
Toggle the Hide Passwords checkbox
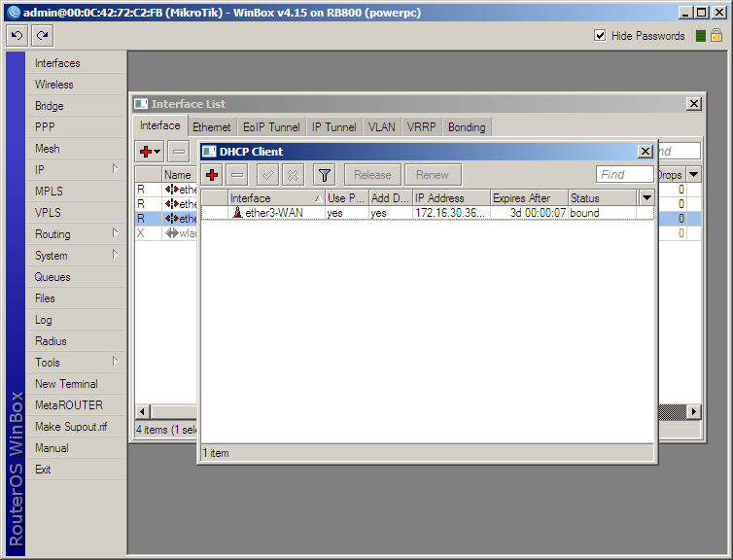point(600,36)
